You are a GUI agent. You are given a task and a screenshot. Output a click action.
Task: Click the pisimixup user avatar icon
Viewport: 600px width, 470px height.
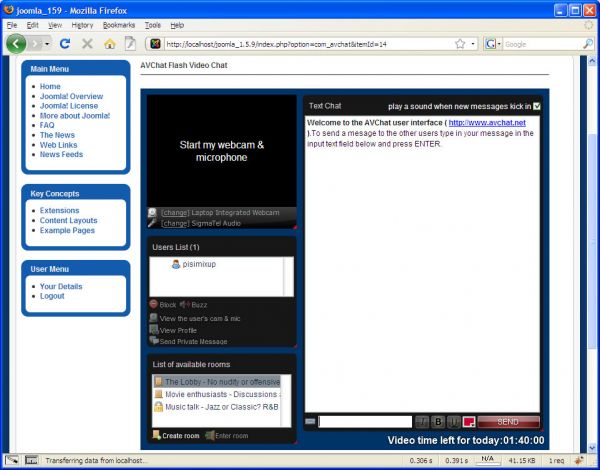176,264
